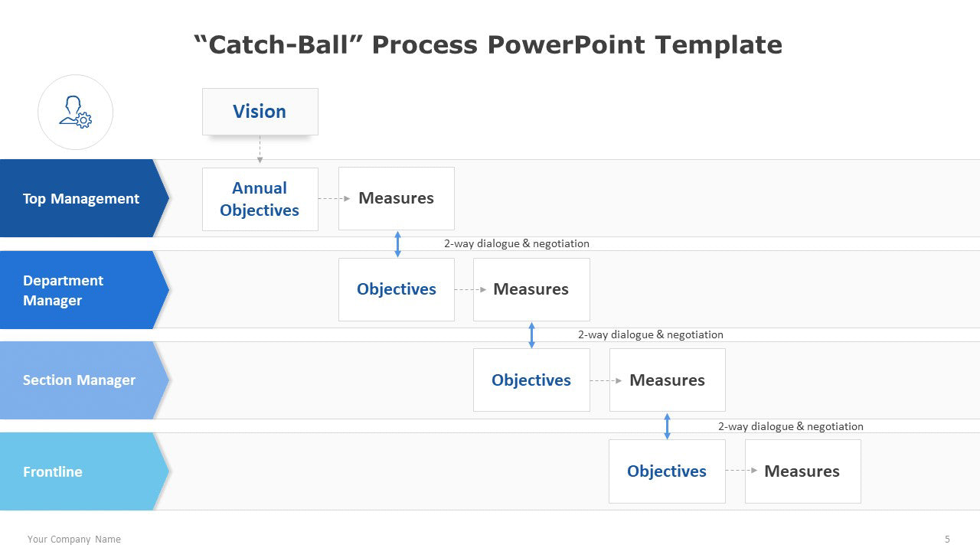Select Measures box in Section Manager row
980x551 pixels.
tap(668, 380)
